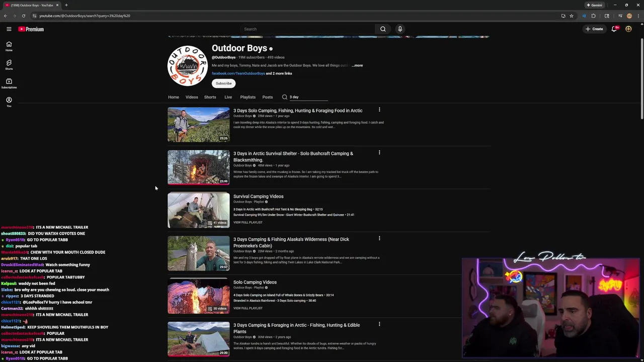Switch to the channel Shorts tab
This screenshot has height=362, width=644.
click(x=210, y=97)
